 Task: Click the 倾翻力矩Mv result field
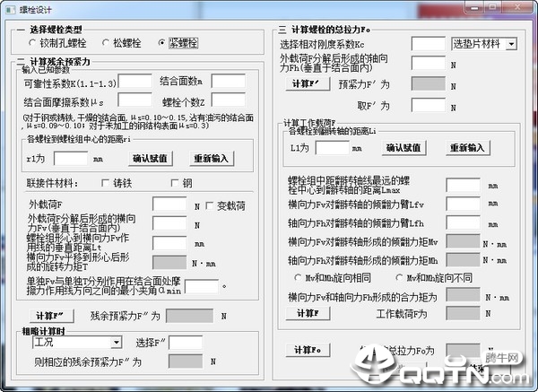464,241
